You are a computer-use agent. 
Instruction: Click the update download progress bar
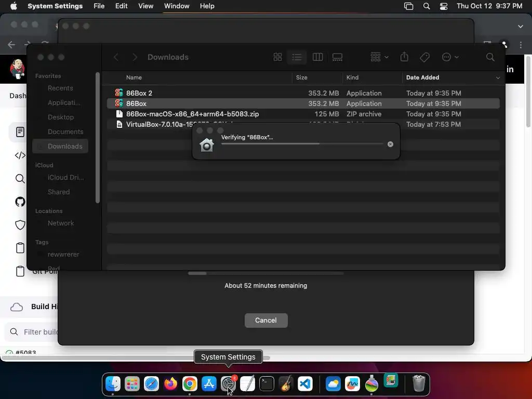266,273
